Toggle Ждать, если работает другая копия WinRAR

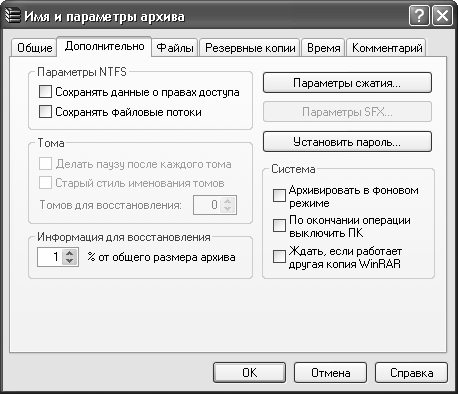279,257
